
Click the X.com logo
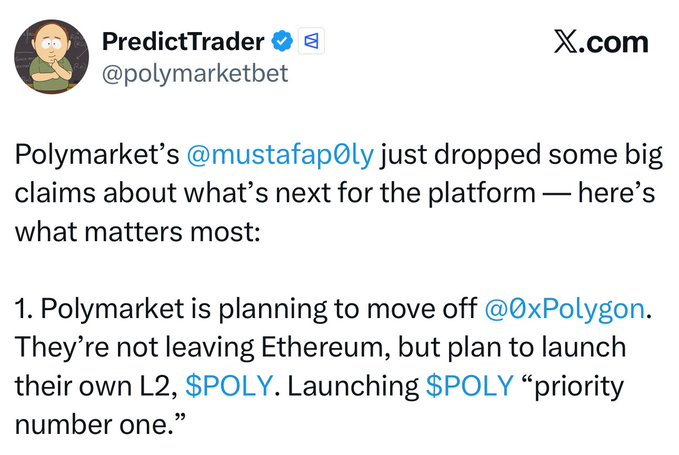pos(600,43)
